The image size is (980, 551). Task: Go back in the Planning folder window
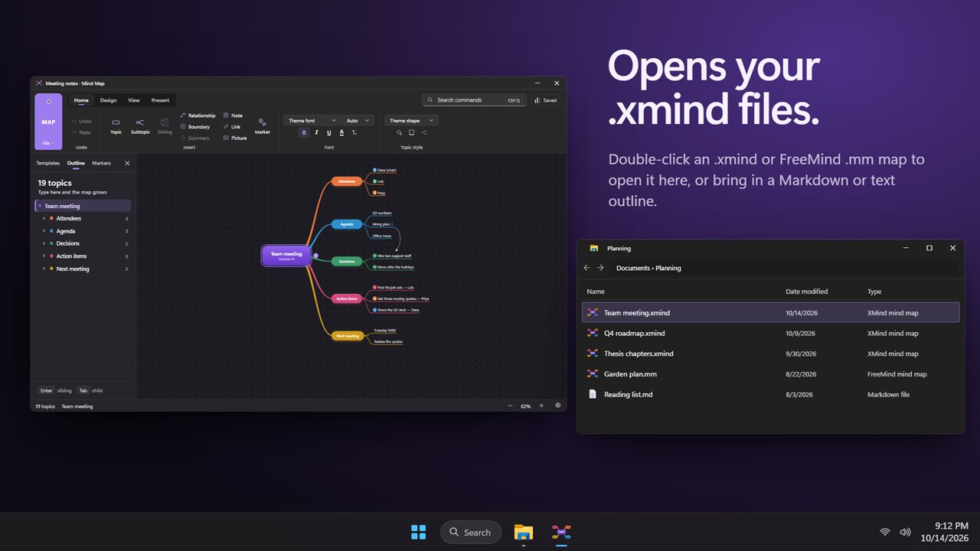coord(587,268)
